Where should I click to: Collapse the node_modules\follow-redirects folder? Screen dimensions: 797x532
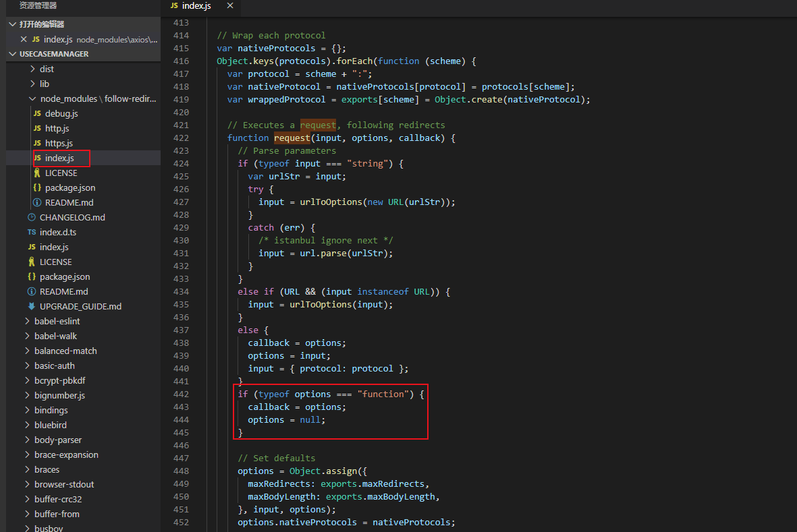(x=33, y=98)
